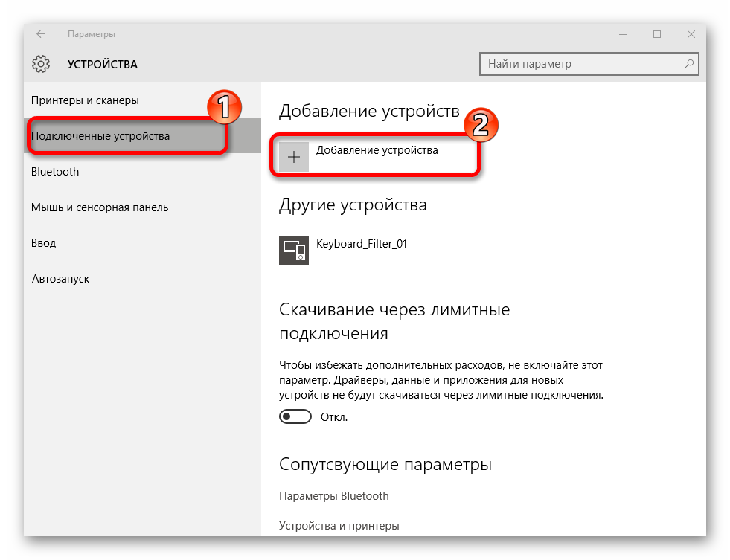Viewport: 730px width, 560px height.
Task: Maximize the Параметры window
Action: tap(657, 34)
